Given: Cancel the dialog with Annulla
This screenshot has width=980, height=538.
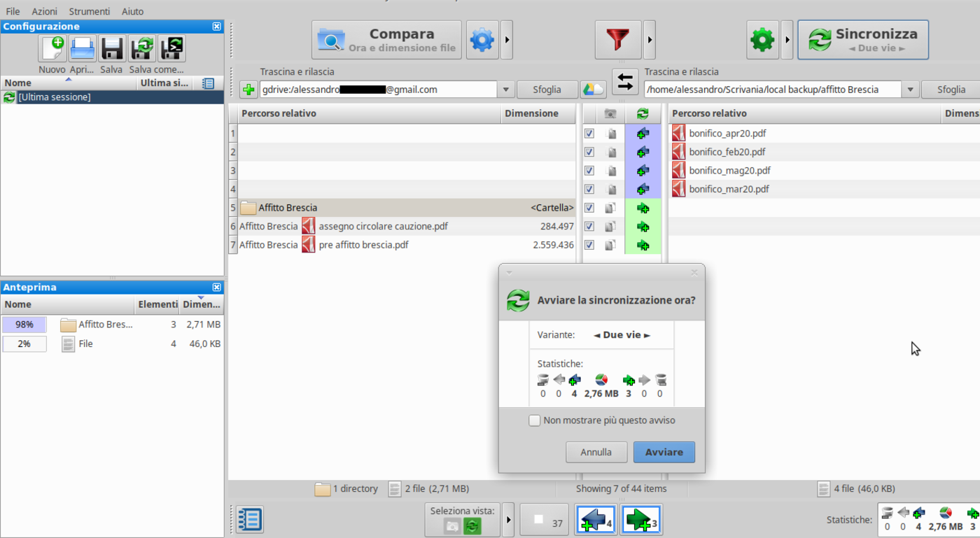Looking at the screenshot, I should pos(596,452).
